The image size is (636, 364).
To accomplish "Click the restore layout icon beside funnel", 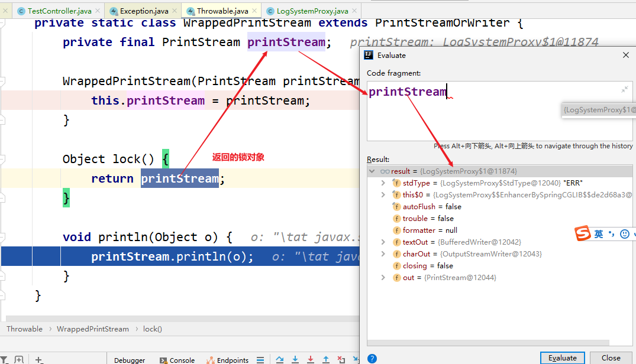I will 19,359.
